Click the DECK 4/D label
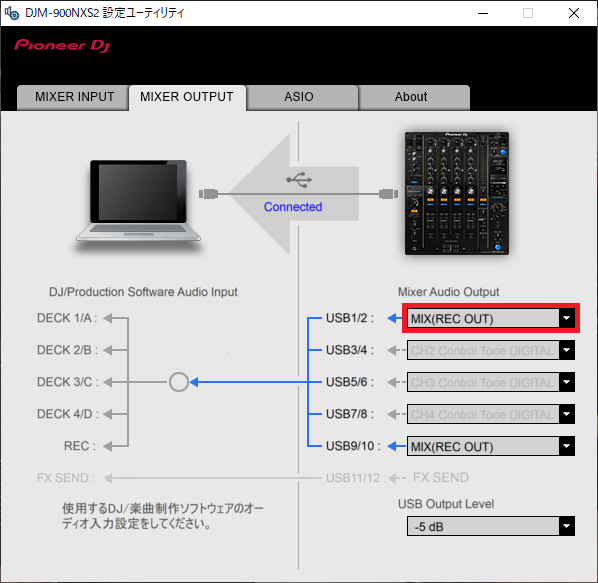 [68, 414]
